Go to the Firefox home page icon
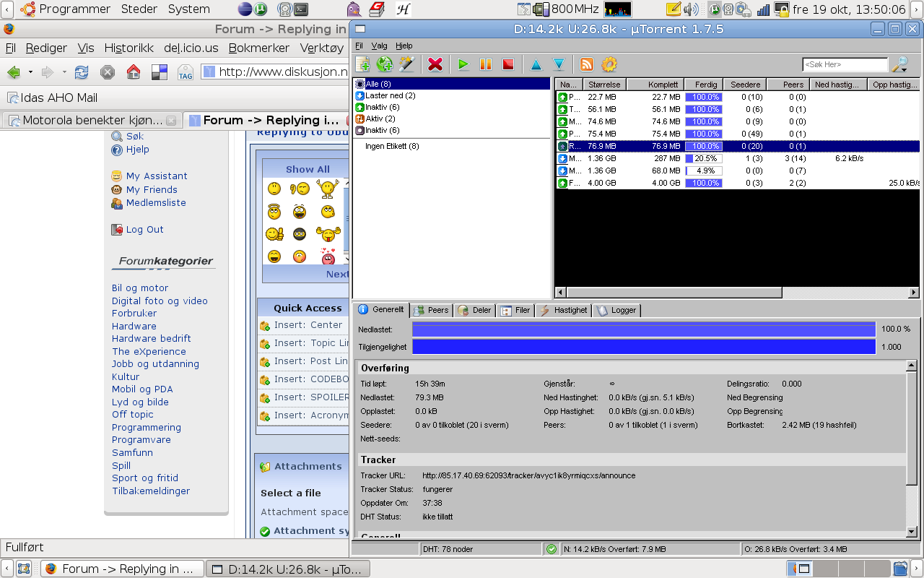This screenshot has height=578, width=924. [x=134, y=72]
